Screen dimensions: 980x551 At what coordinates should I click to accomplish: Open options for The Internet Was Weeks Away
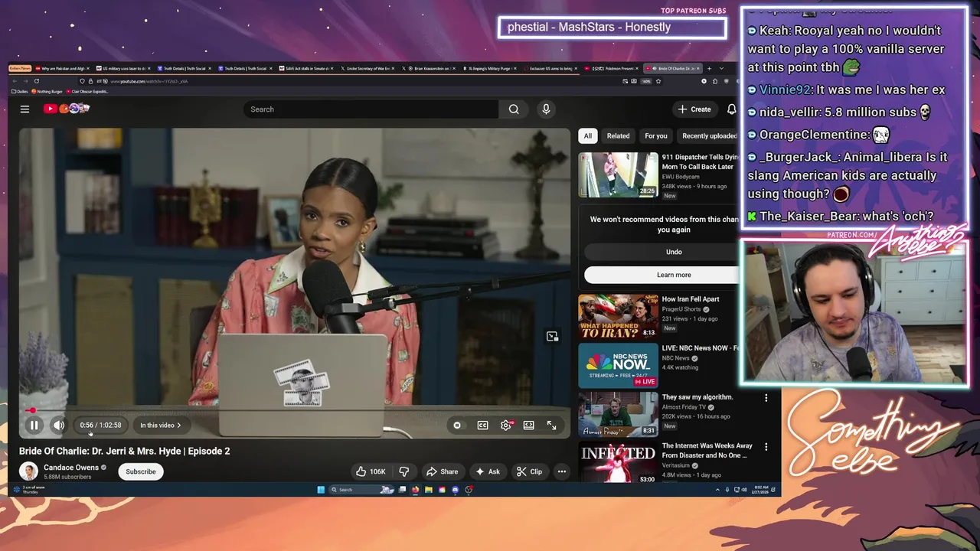pos(766,447)
